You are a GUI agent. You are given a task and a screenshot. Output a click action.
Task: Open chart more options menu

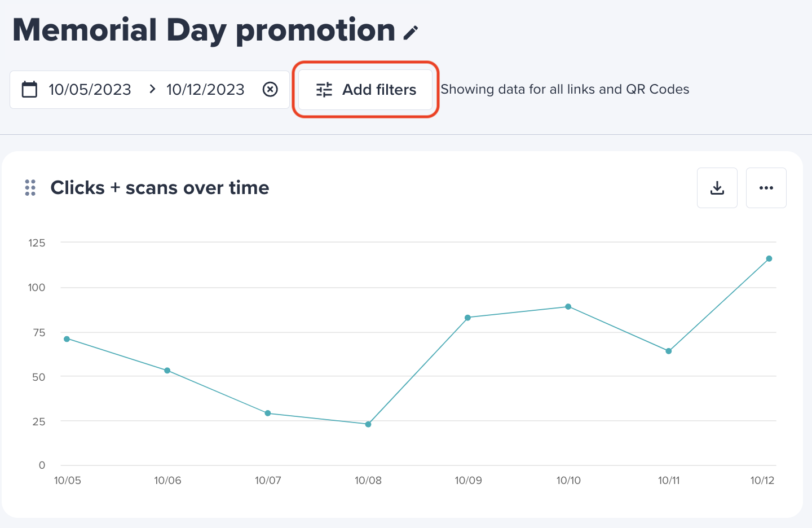(x=766, y=188)
